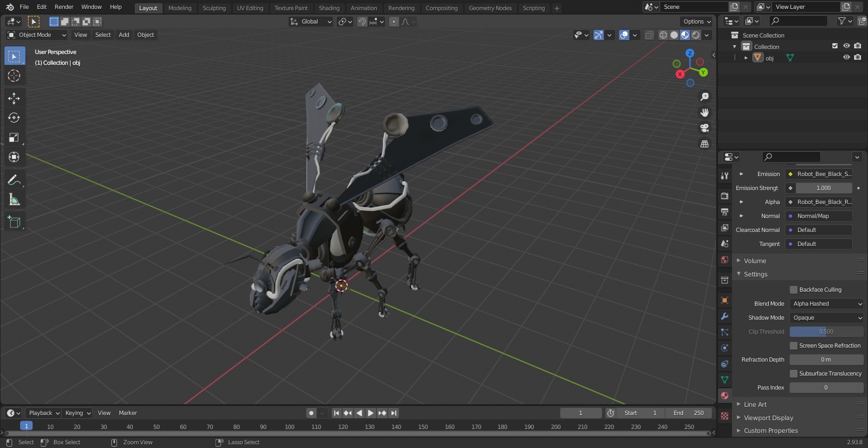Select the Cursor tool in the toolbar

click(x=14, y=76)
